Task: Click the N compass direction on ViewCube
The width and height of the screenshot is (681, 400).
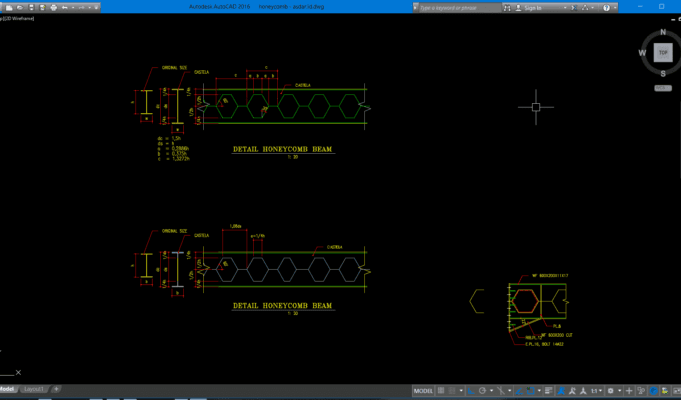Action: coord(662,32)
